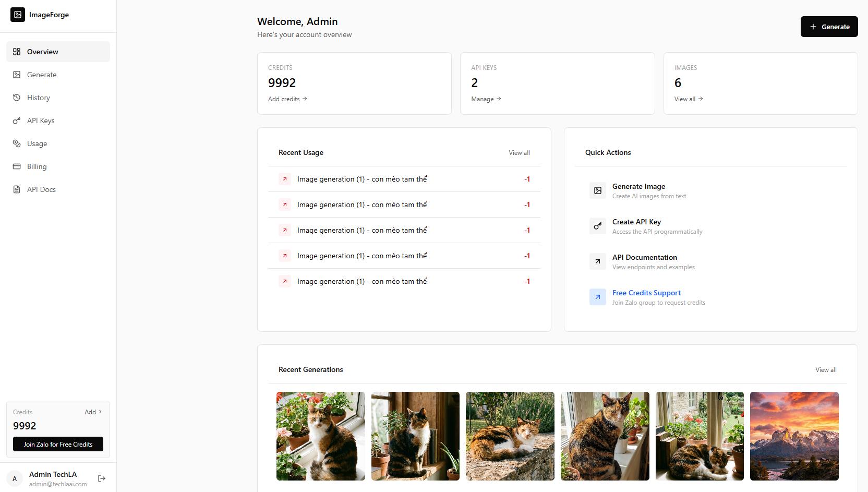
Task: Click the Generate Image quick action icon
Action: coord(598,190)
